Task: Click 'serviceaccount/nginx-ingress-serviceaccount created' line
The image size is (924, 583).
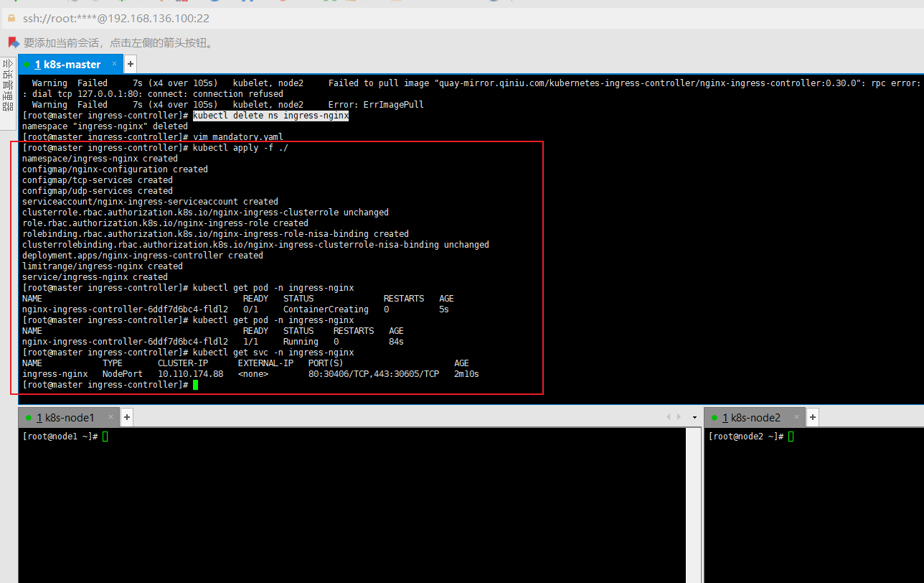Action: (150, 202)
